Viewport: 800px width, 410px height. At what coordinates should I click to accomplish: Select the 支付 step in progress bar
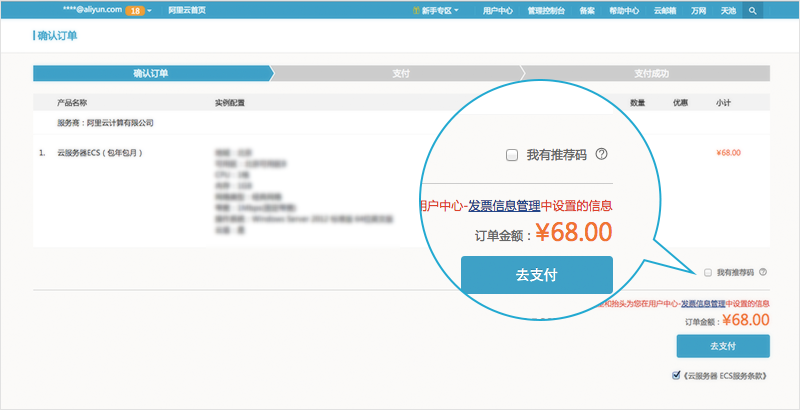[401, 73]
